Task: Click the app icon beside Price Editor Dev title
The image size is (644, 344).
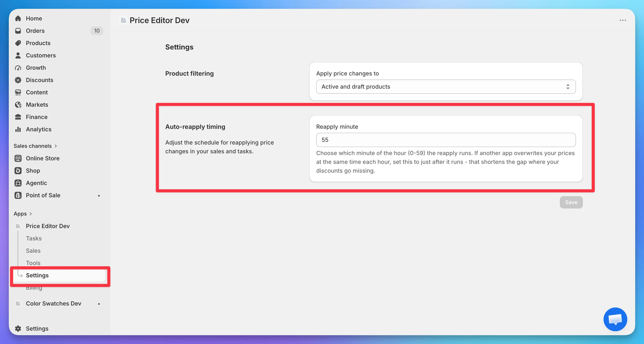Action: (x=124, y=20)
